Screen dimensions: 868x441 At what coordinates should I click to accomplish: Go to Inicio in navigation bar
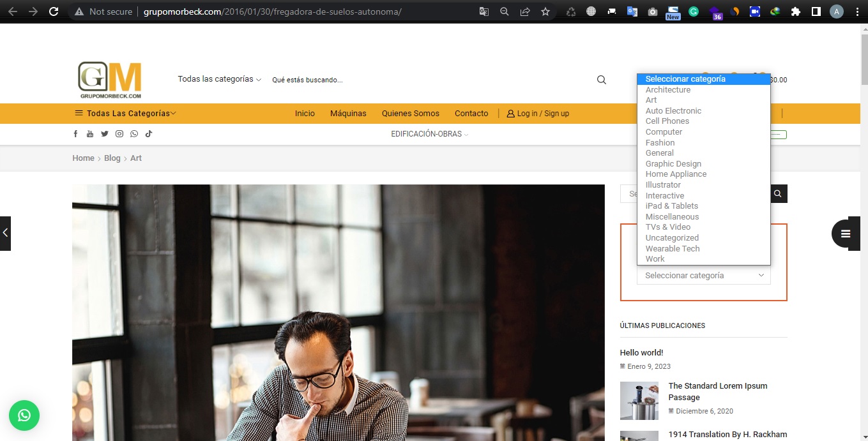[x=305, y=114]
